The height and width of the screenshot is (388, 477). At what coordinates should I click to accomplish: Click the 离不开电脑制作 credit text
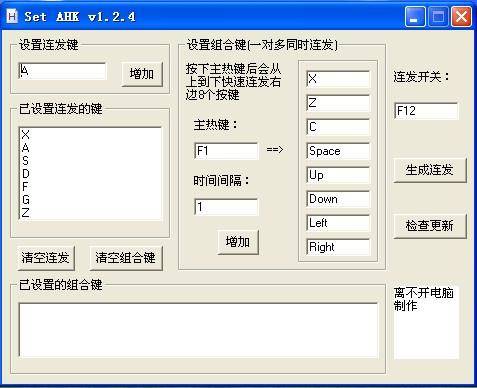point(423,299)
